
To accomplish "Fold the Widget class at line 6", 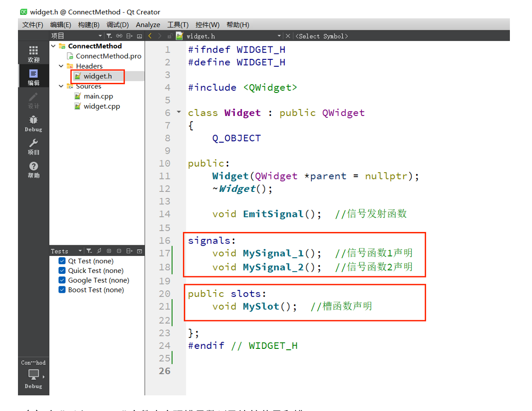I will coord(179,112).
